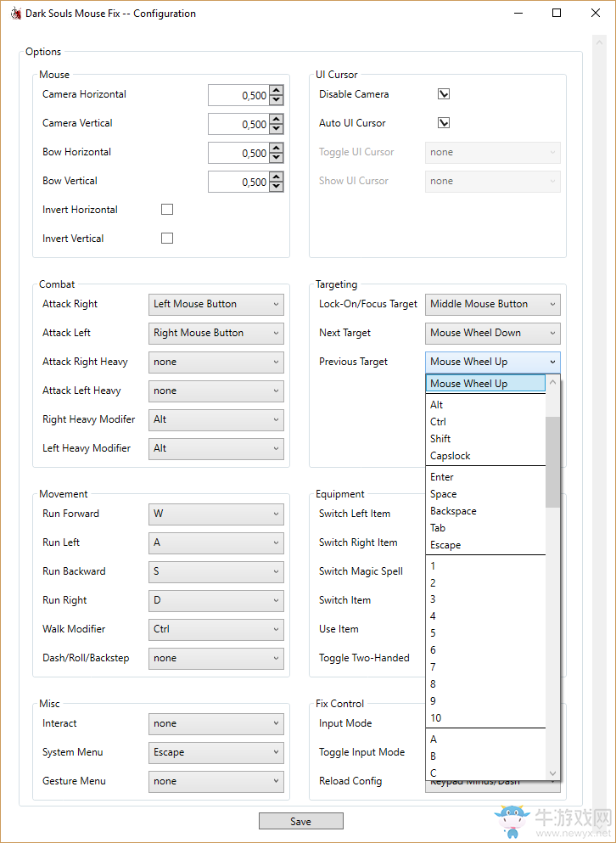Open the Walk Modifier dropdown
The image size is (616, 843).
click(216, 630)
